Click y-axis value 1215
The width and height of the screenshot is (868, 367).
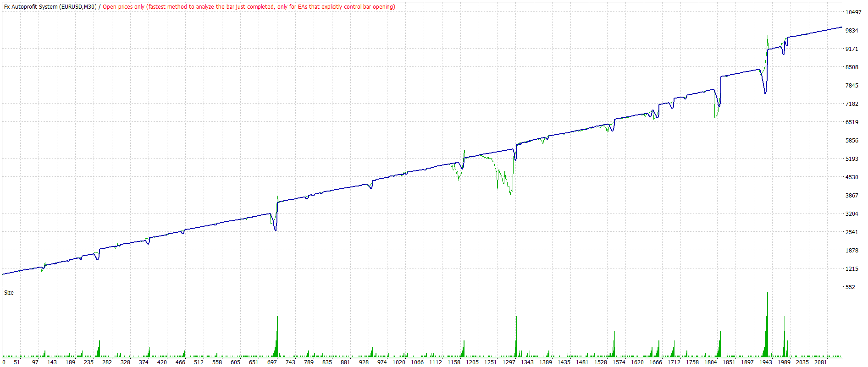852,269
